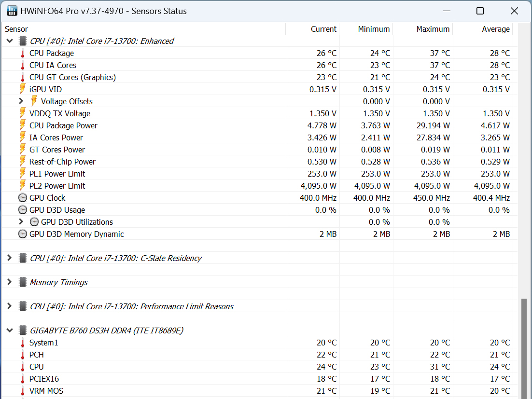Click the iGPU VID lightning icon

[x=23, y=89]
